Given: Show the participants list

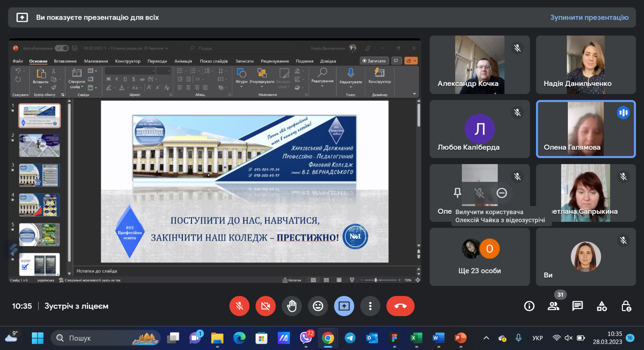Looking at the screenshot, I should (553, 306).
